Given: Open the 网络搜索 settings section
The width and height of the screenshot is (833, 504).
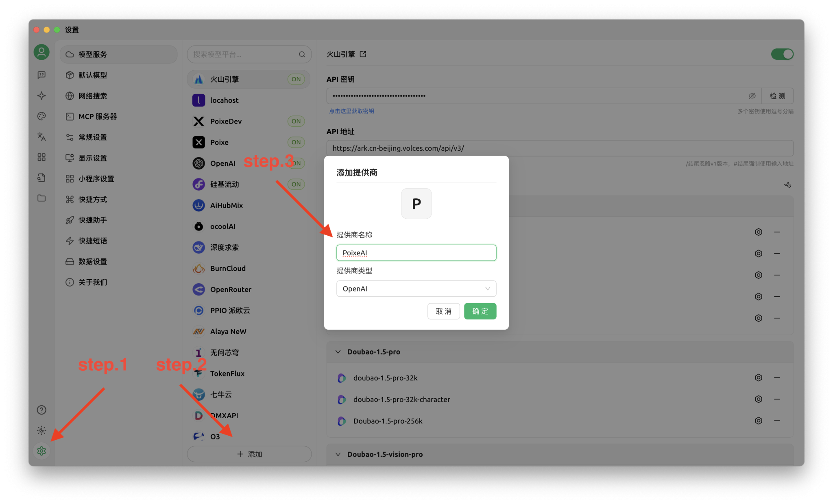Looking at the screenshot, I should 118,96.
